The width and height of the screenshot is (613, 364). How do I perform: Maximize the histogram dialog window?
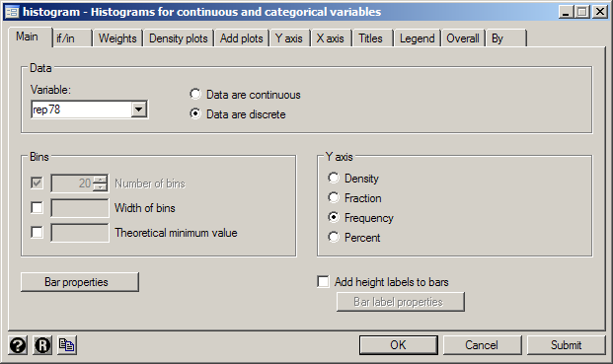tap(581, 12)
